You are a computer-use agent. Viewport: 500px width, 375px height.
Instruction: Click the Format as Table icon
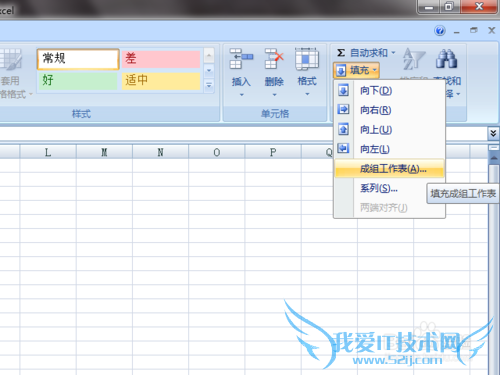pos(10,60)
